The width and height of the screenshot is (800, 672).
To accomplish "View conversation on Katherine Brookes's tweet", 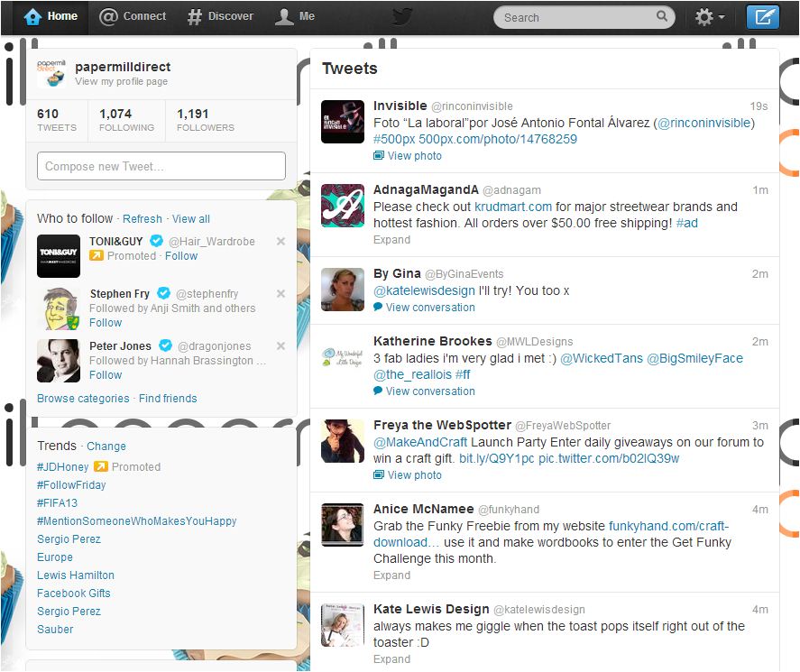I will (424, 391).
